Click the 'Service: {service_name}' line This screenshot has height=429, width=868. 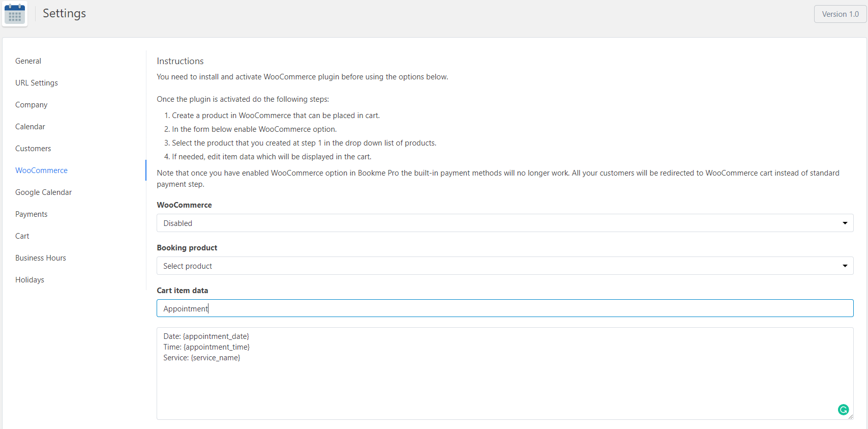202,358
